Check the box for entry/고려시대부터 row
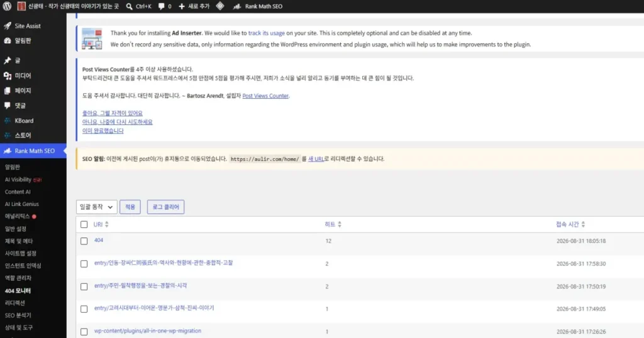 pyautogui.click(x=84, y=309)
